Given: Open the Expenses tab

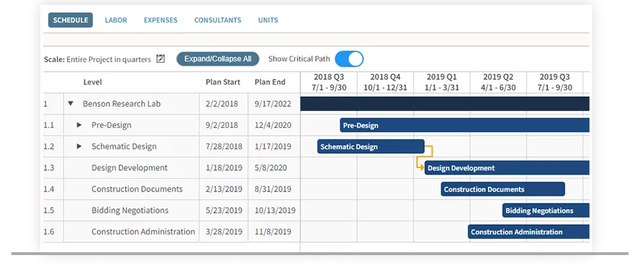Looking at the screenshot, I should pyautogui.click(x=160, y=20).
